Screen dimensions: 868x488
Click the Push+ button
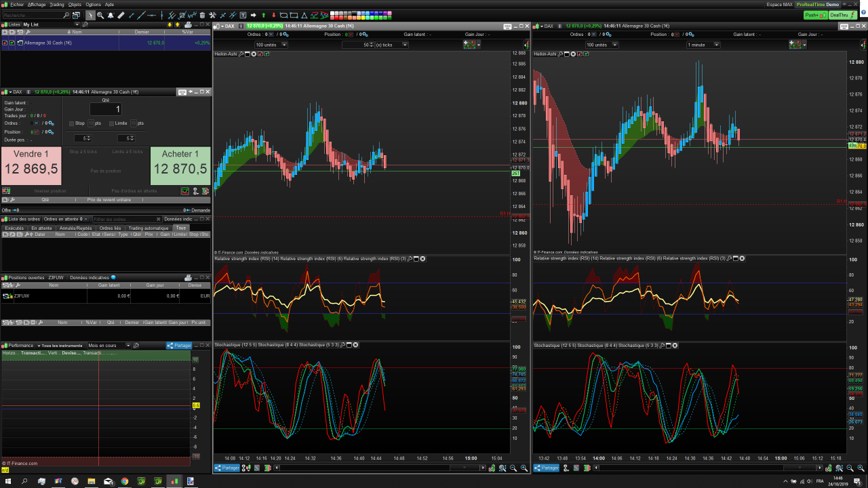coord(814,15)
